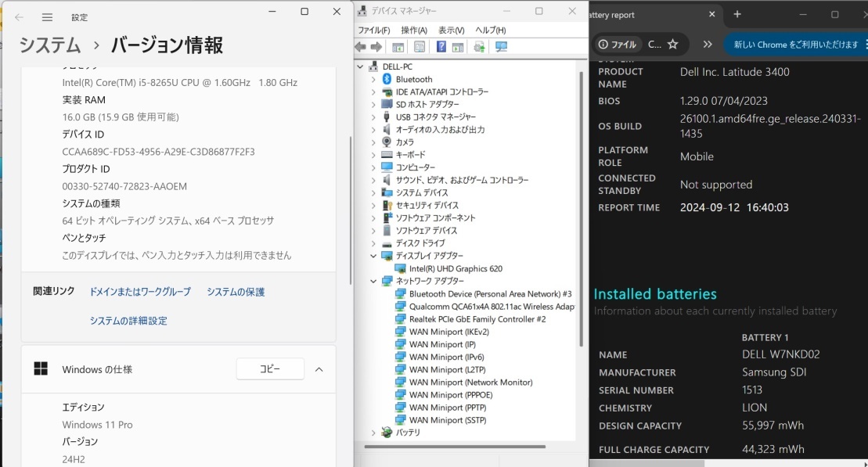Click the Bluetooth icon in the device tree

click(x=387, y=79)
